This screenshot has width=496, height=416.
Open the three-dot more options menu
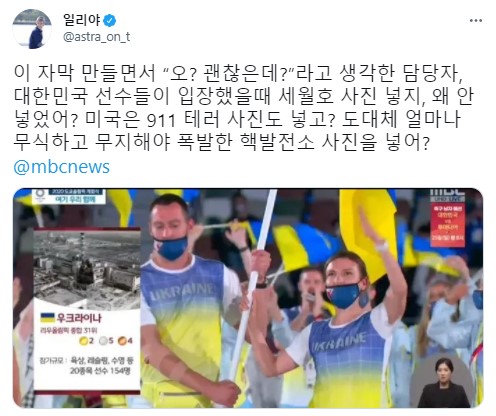pyautogui.click(x=476, y=21)
